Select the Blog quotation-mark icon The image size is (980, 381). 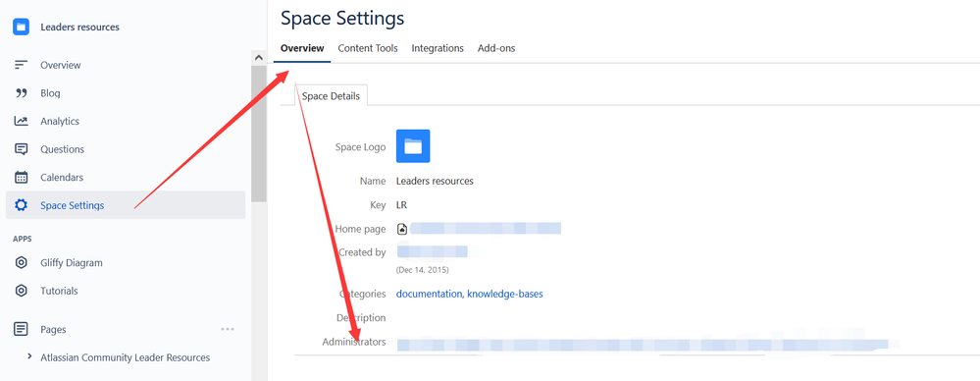(22, 93)
